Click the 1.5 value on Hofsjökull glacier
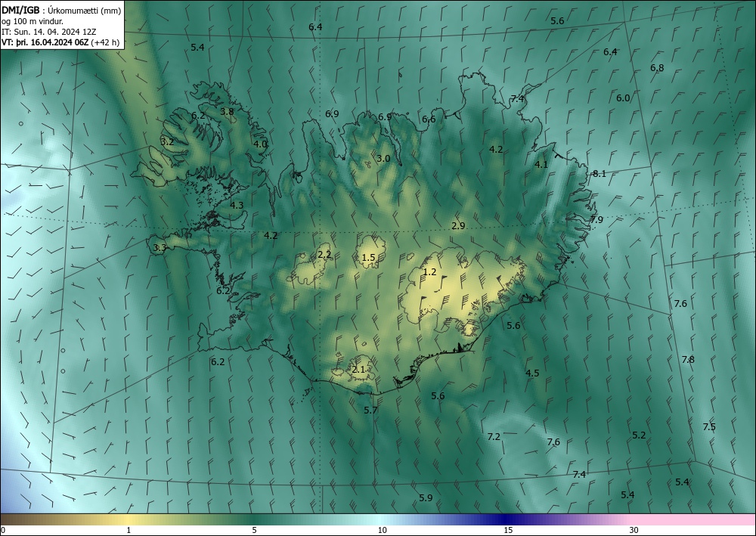The width and height of the screenshot is (756, 536). (368, 258)
